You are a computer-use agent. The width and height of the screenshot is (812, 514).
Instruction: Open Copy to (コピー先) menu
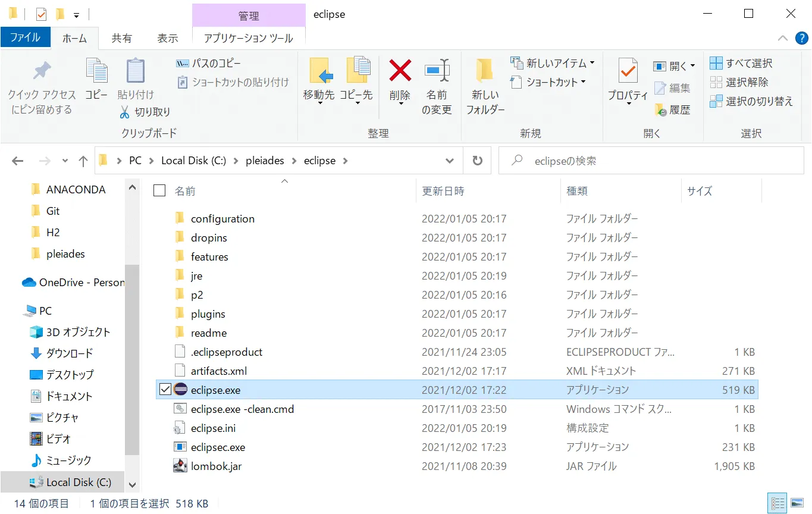pyautogui.click(x=356, y=82)
